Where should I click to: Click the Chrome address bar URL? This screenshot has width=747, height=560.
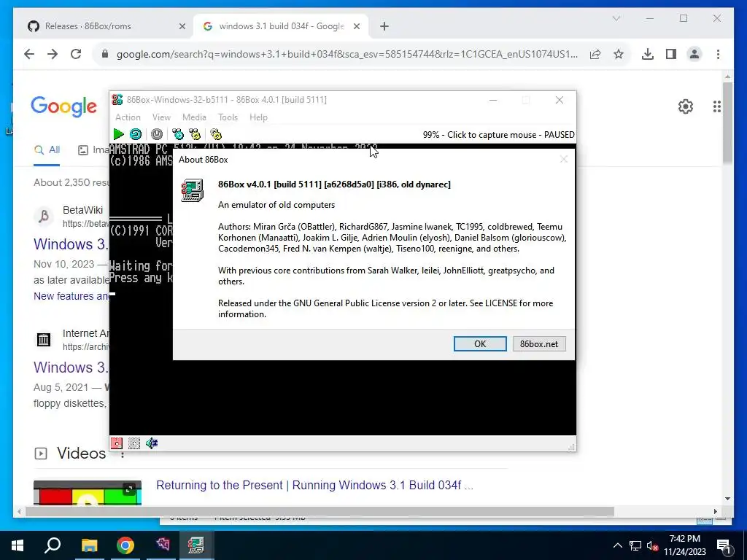click(347, 54)
